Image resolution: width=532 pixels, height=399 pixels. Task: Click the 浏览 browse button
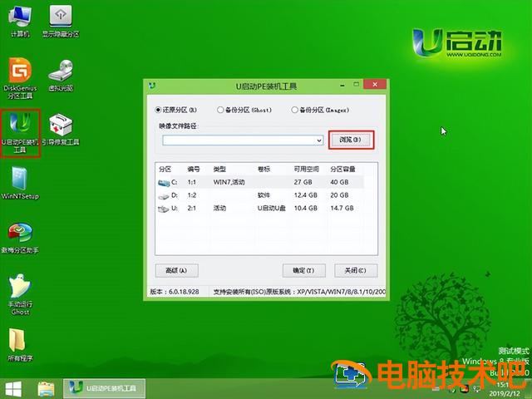point(350,140)
